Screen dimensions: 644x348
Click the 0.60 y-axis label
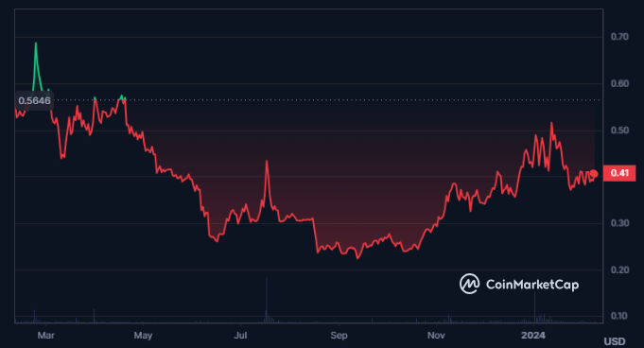[x=619, y=83]
